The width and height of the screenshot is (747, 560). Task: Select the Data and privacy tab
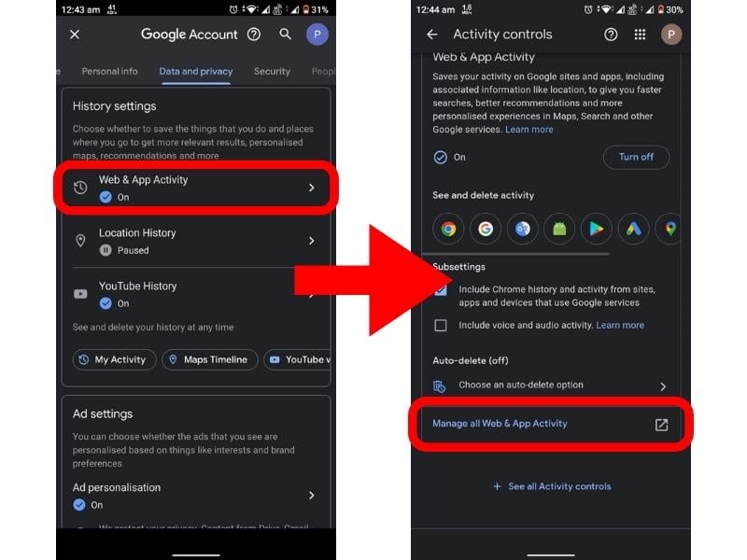[x=196, y=72]
